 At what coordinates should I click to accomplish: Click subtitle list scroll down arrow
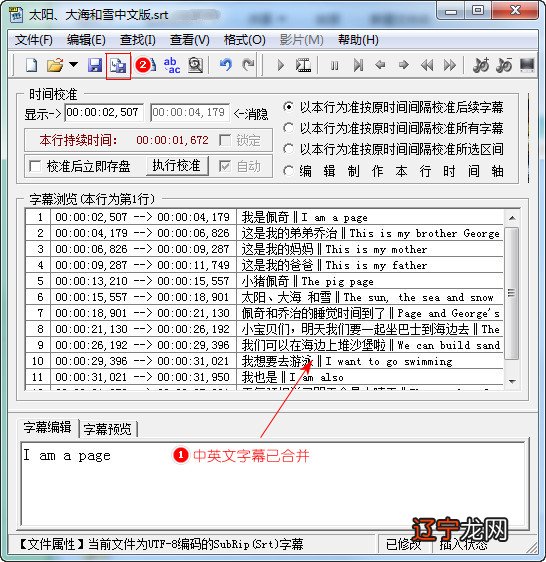[512, 381]
